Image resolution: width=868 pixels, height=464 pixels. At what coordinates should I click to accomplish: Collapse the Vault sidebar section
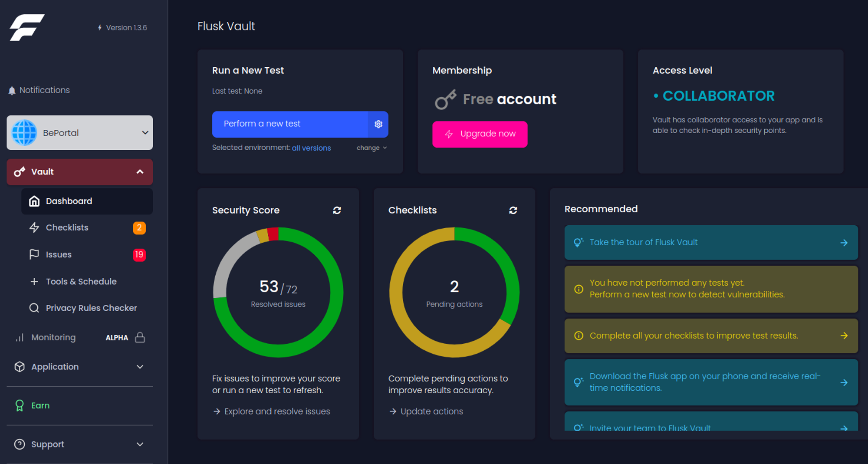click(x=140, y=172)
